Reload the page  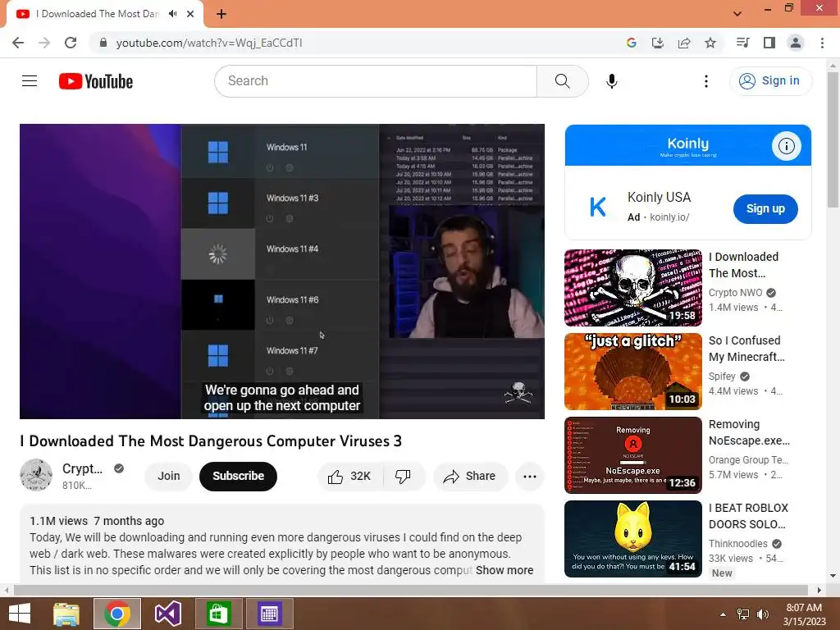coord(71,43)
